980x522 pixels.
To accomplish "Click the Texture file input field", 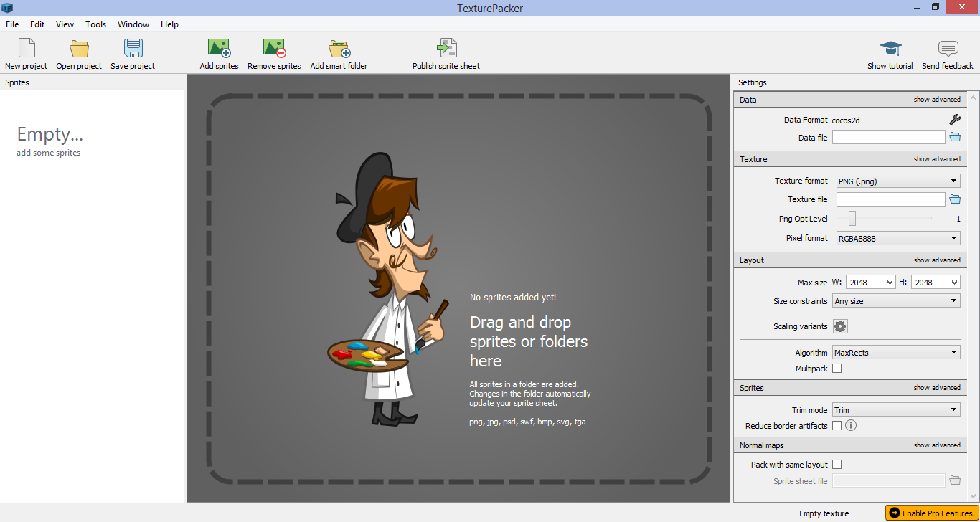I will [891, 199].
